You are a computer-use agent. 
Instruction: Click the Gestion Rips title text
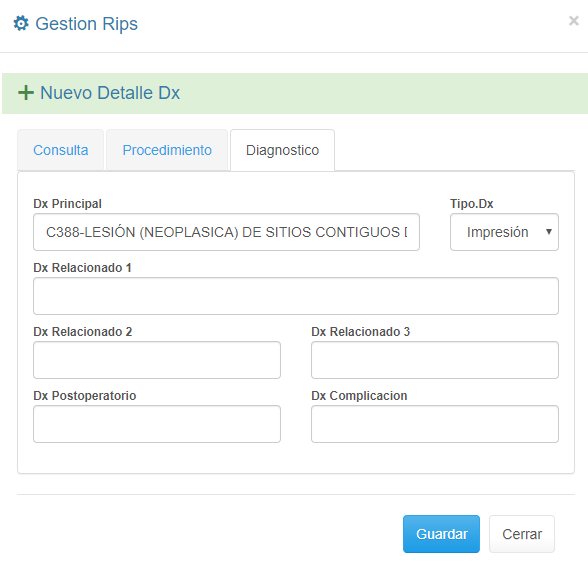(87, 24)
